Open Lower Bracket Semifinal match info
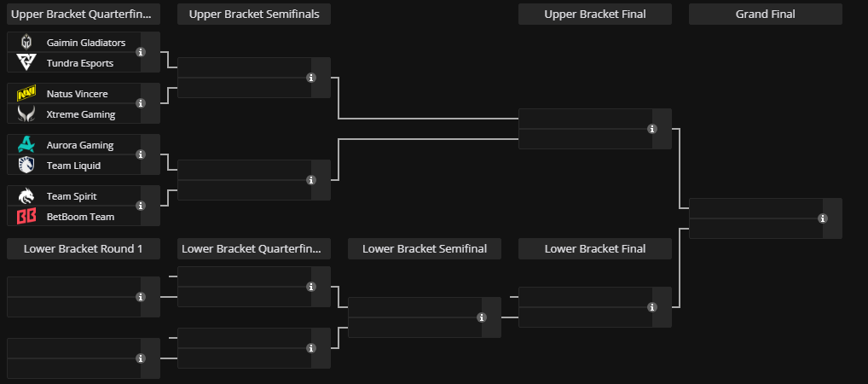The height and width of the screenshot is (384, 868). 482,317
